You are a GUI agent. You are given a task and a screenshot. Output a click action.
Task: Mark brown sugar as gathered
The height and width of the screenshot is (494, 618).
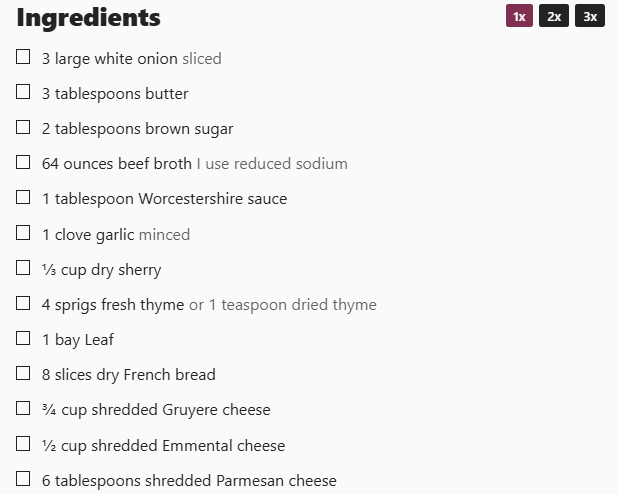click(23, 127)
